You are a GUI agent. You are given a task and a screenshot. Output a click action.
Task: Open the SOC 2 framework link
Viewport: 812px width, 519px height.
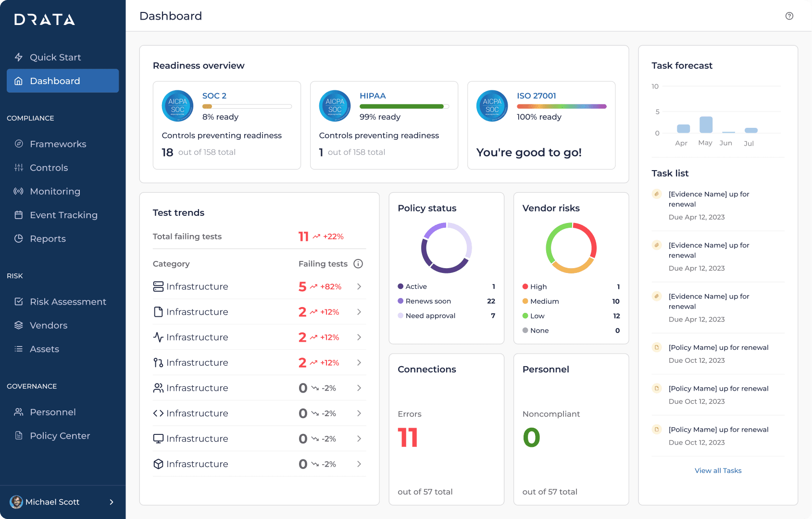(214, 96)
